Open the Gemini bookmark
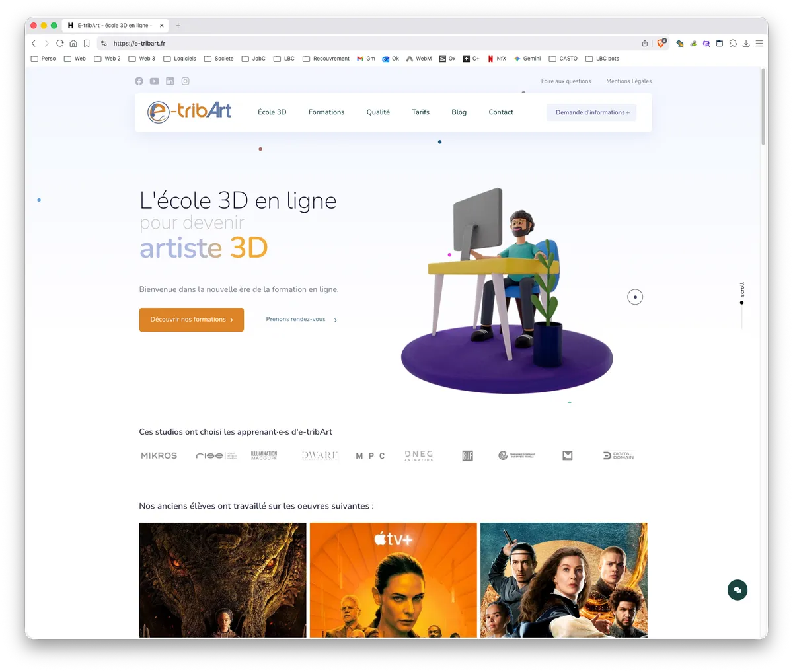This screenshot has height=672, width=793. (527, 59)
